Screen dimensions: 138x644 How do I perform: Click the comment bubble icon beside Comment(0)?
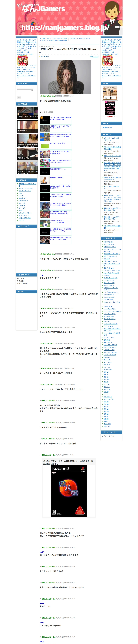tap(91, 56)
